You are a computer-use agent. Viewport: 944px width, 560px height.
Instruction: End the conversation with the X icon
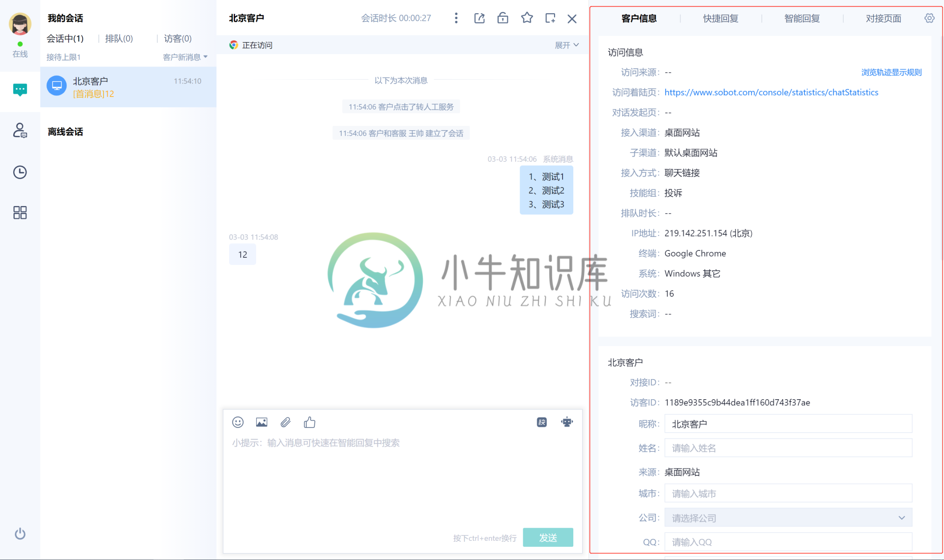pyautogui.click(x=572, y=19)
